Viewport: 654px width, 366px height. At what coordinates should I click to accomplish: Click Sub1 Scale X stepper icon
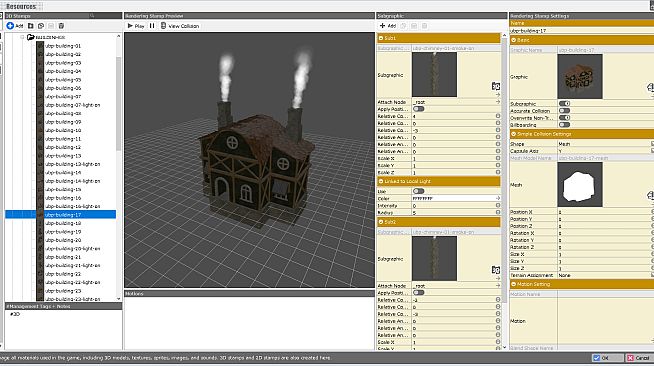[498, 158]
